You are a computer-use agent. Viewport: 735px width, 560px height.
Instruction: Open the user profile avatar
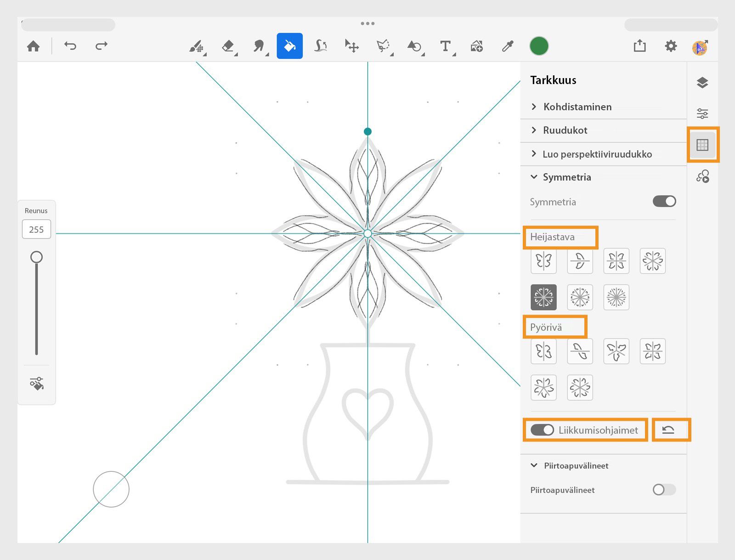[700, 47]
